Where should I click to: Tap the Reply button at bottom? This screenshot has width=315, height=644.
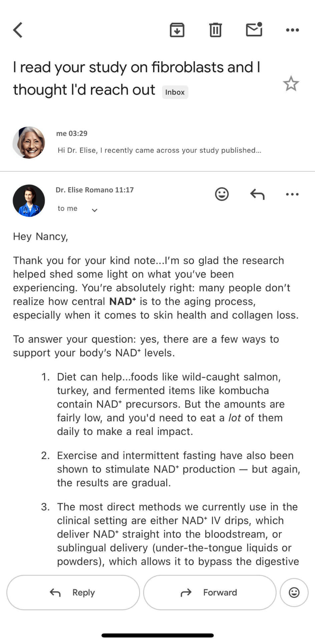click(x=73, y=592)
